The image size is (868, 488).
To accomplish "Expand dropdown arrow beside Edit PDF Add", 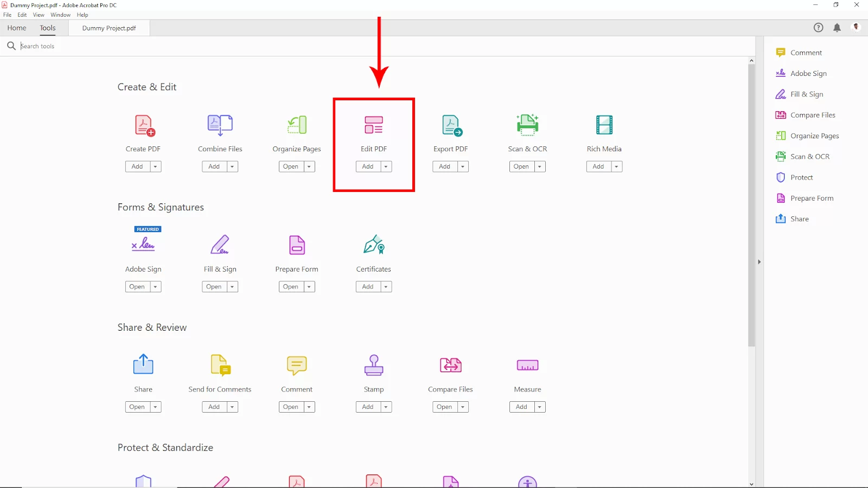I will (386, 166).
